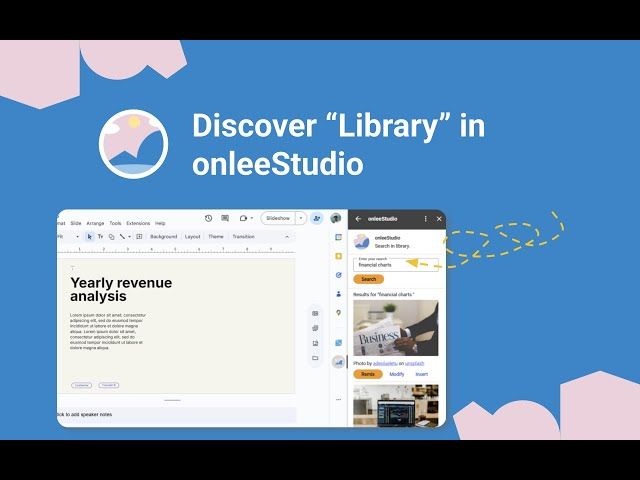Open the unsplash link
Screen dimensions: 640x480
(x=415, y=363)
